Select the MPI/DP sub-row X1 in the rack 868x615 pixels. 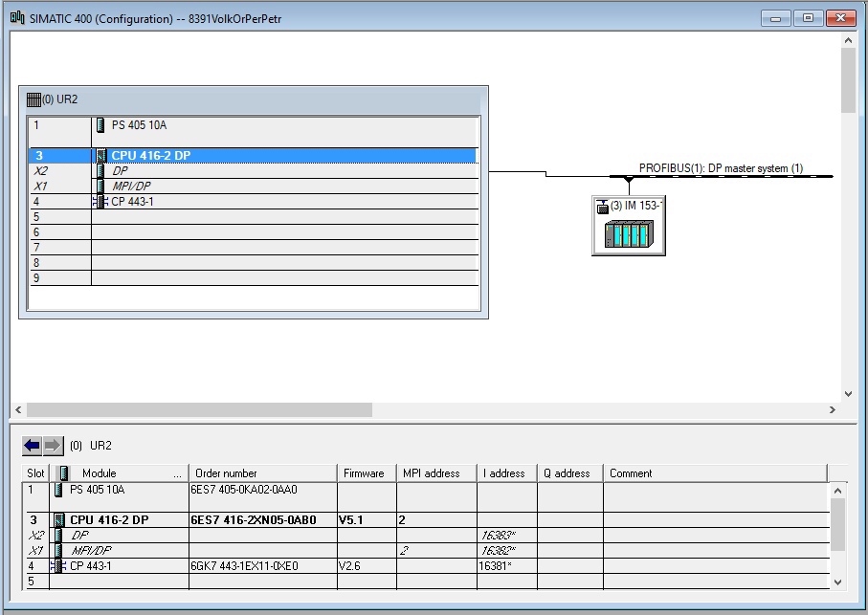point(253,187)
